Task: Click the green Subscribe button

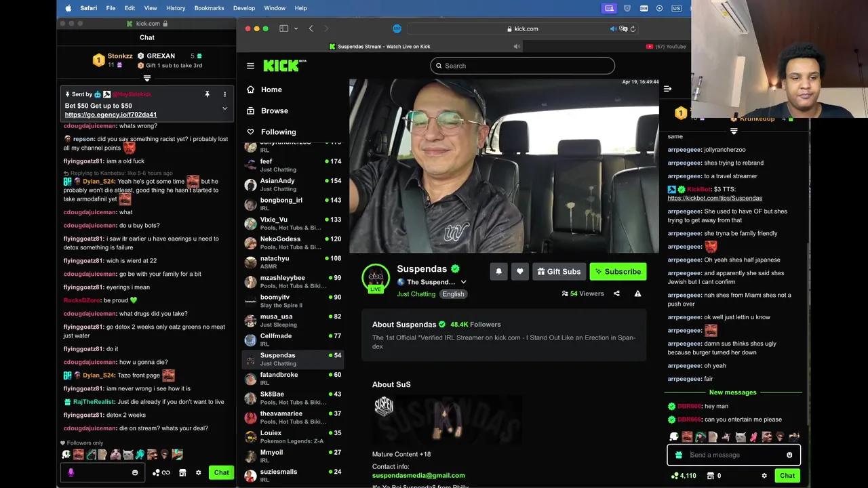Action: point(618,271)
